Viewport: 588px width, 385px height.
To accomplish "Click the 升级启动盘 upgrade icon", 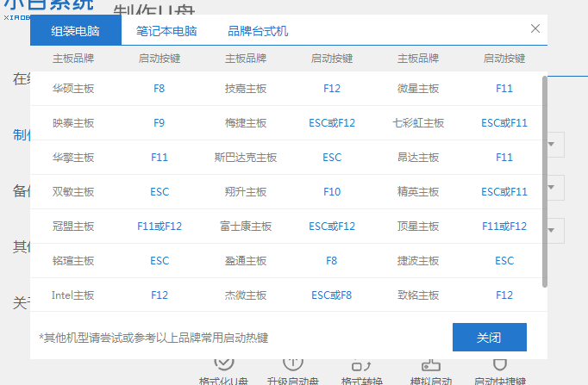I will (x=293, y=365).
